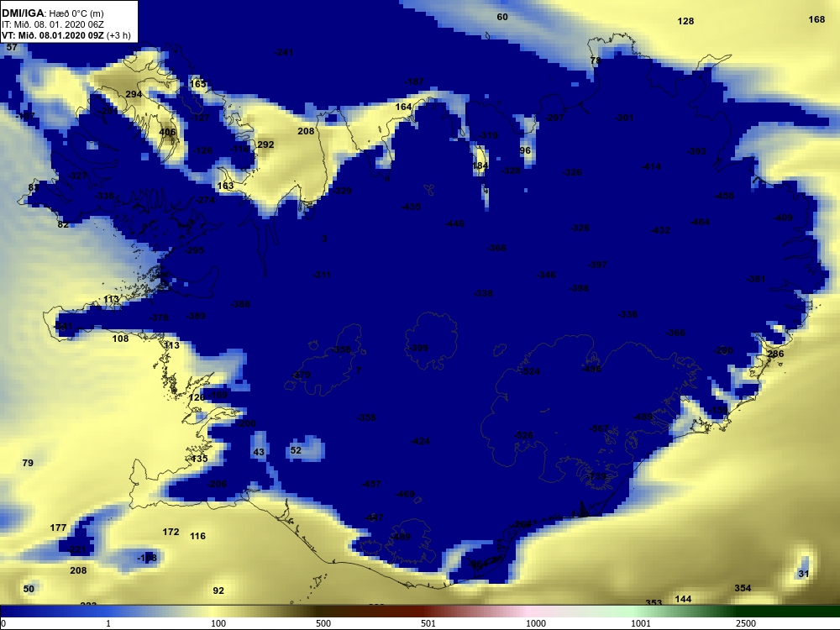840x630 pixels.
Task: Click the map value '92'
Action: tap(218, 591)
